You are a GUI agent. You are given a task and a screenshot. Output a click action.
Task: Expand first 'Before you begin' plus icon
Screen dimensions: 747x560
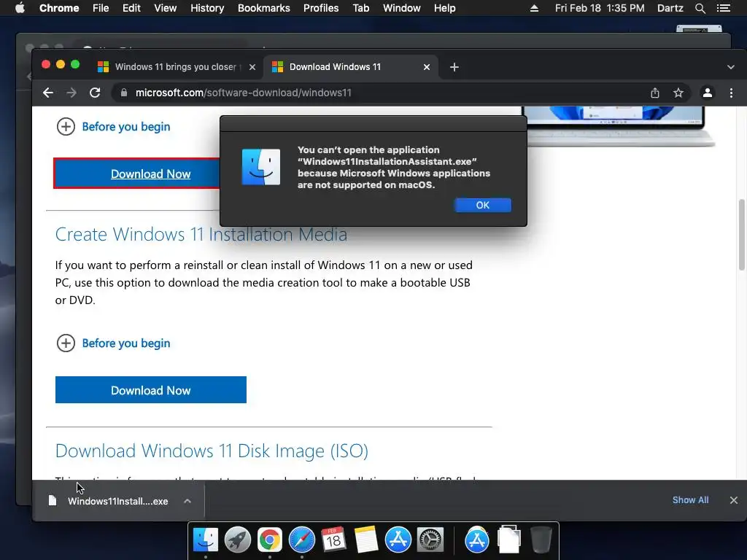pyautogui.click(x=66, y=127)
